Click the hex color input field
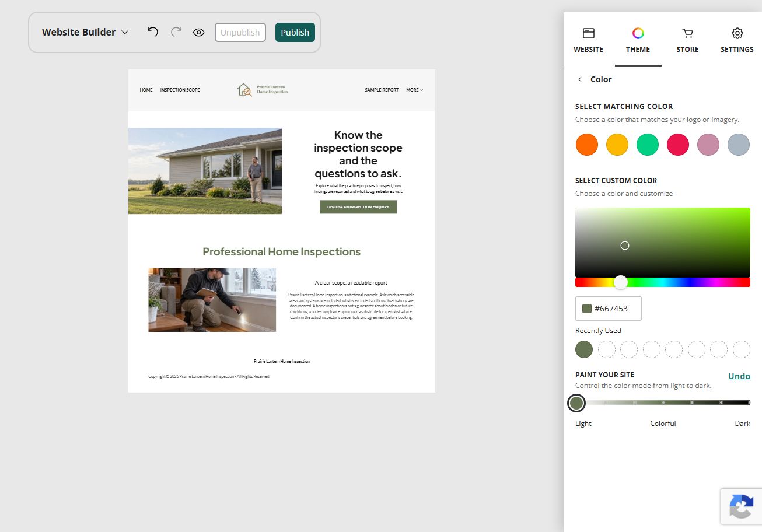This screenshot has width=762, height=532. click(x=609, y=309)
